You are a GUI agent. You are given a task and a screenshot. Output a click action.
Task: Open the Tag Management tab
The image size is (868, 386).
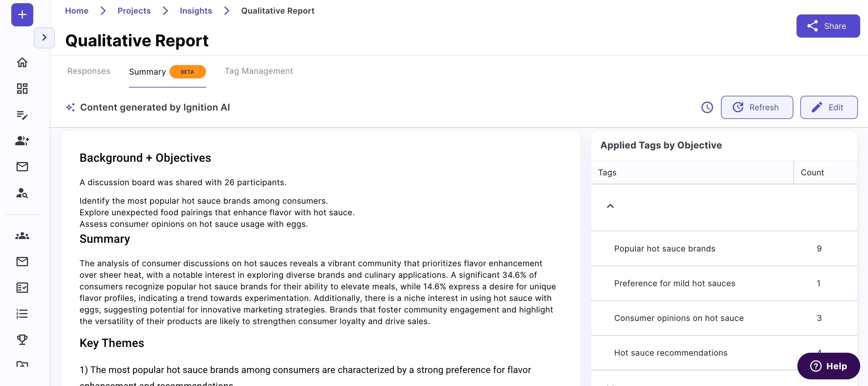point(259,71)
